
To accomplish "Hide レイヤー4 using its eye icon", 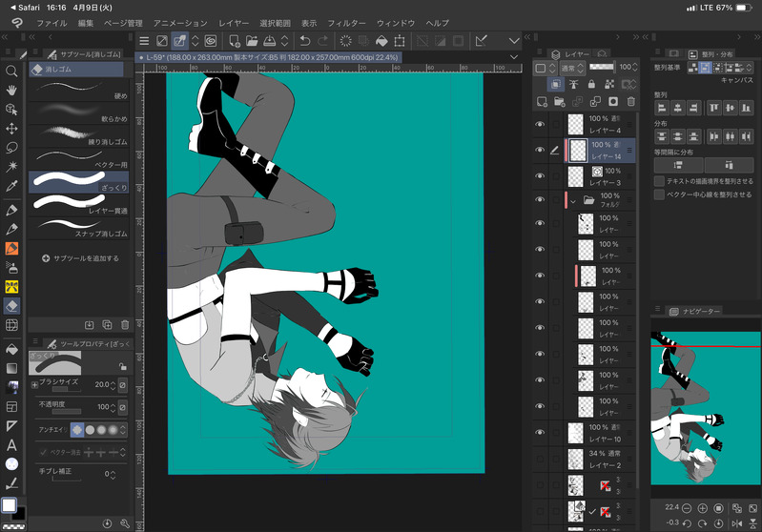I will (540, 124).
